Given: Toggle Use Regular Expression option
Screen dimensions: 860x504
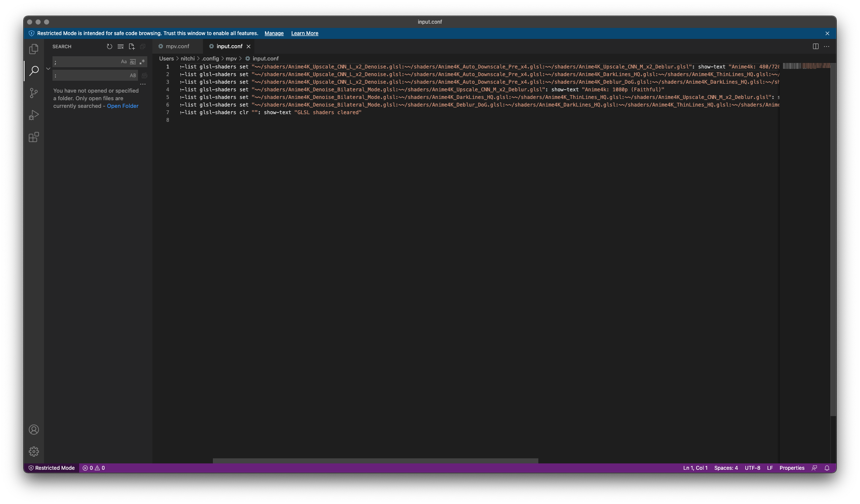Looking at the screenshot, I should coord(142,62).
